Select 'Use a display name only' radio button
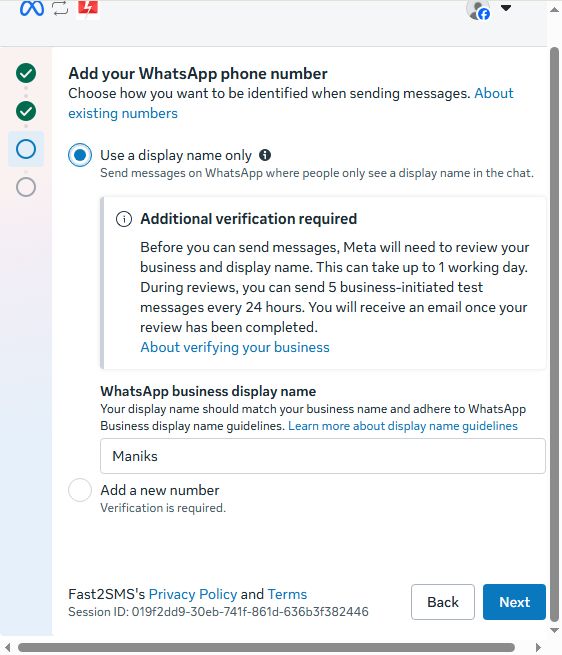Screen dimensions: 562x655 click(x=80, y=155)
